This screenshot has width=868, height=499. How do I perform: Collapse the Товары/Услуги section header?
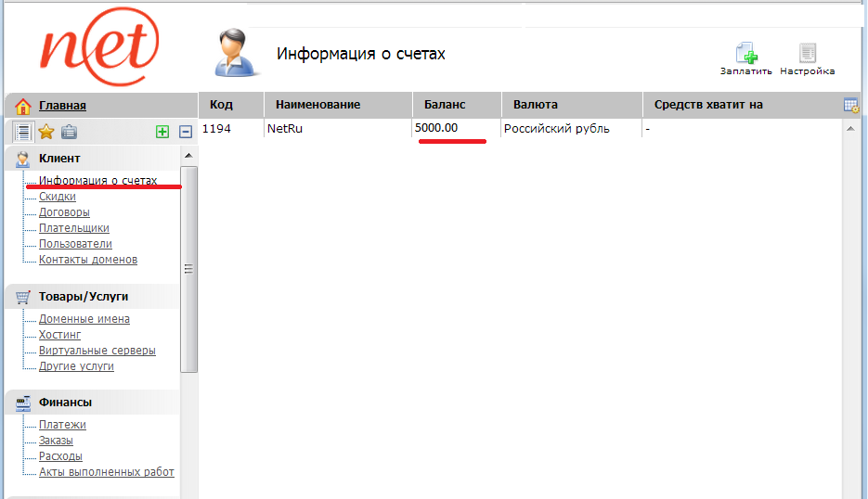[84, 297]
